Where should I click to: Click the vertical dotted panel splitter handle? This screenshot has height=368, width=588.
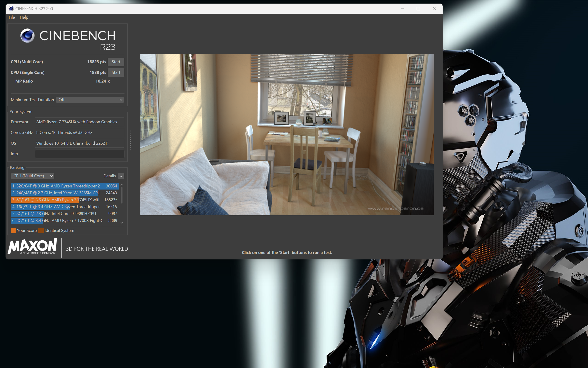(x=130, y=141)
